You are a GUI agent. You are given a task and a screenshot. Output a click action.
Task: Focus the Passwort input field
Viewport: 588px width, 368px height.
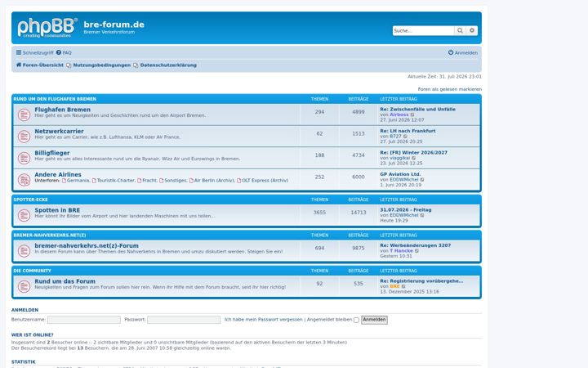(x=184, y=320)
